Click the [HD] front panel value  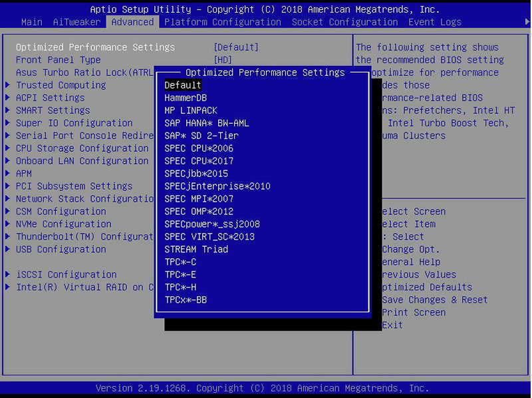223,60
